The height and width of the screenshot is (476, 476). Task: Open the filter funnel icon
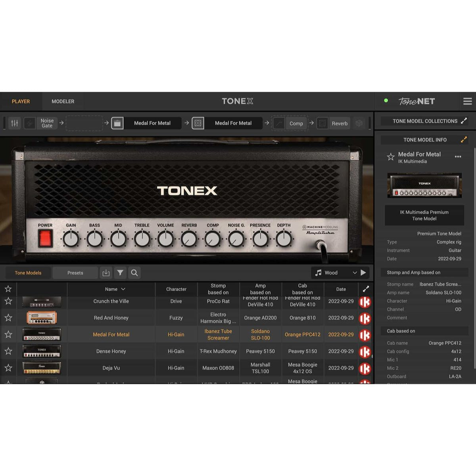click(x=120, y=273)
